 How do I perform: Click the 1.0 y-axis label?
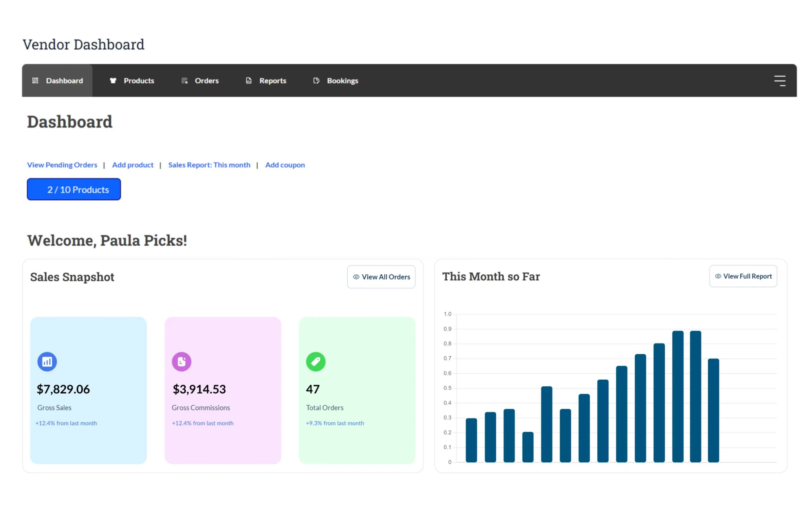(x=447, y=314)
